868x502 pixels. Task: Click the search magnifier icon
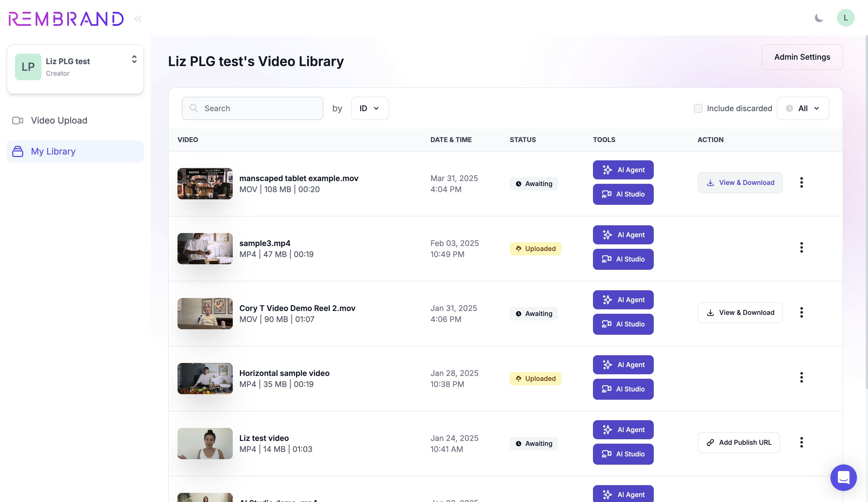[194, 108]
